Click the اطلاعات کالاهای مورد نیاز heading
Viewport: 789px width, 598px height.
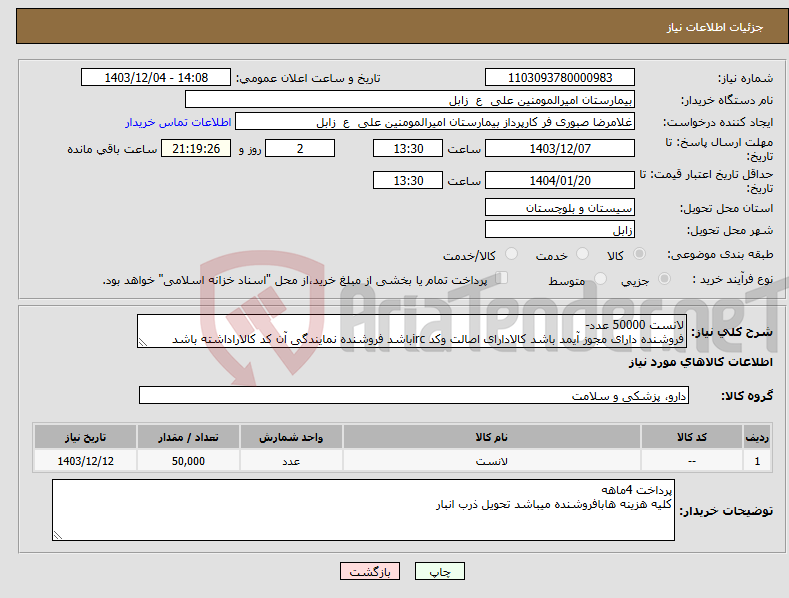(700, 362)
